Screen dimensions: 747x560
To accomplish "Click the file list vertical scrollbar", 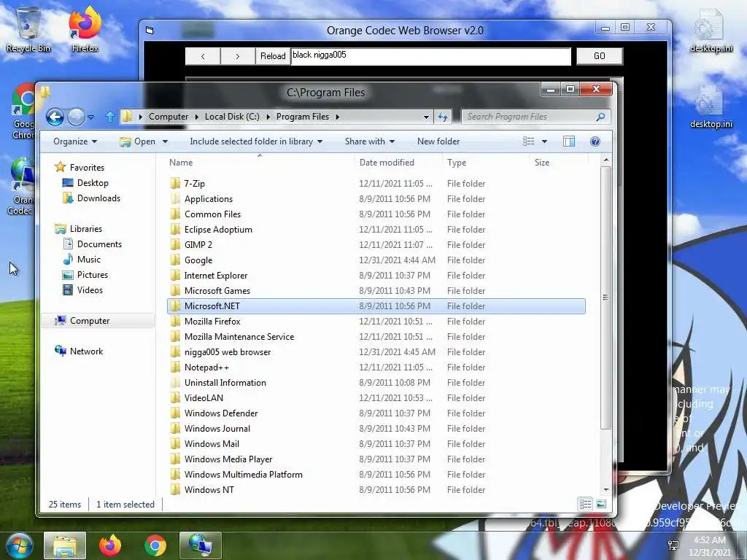I will (x=605, y=297).
